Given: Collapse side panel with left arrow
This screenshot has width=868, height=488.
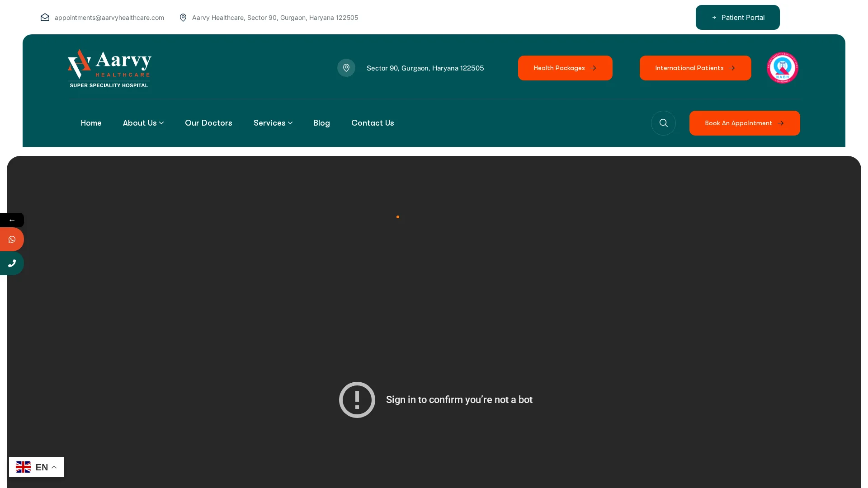Looking at the screenshot, I should coord(12,220).
